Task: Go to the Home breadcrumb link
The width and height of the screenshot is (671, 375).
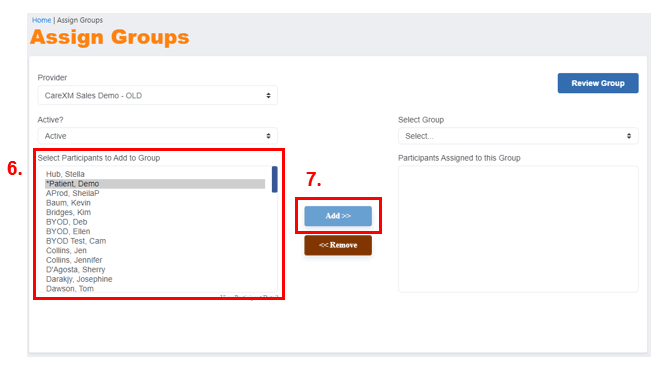Action: point(42,20)
